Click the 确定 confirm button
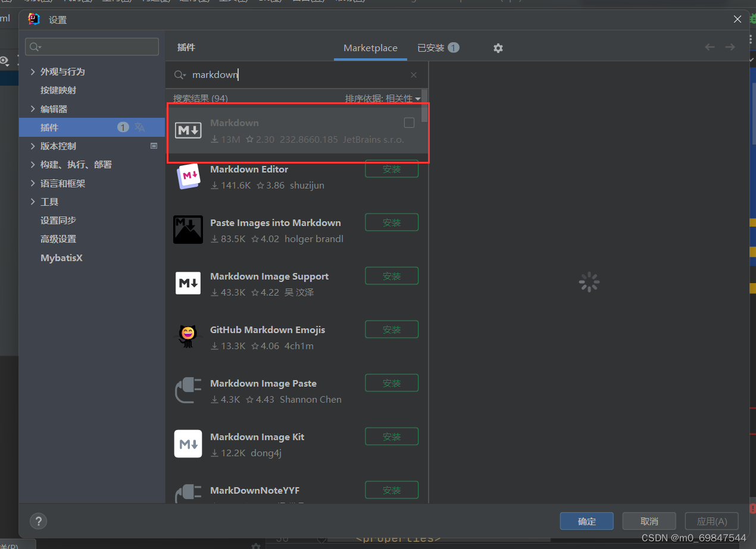 click(x=586, y=521)
